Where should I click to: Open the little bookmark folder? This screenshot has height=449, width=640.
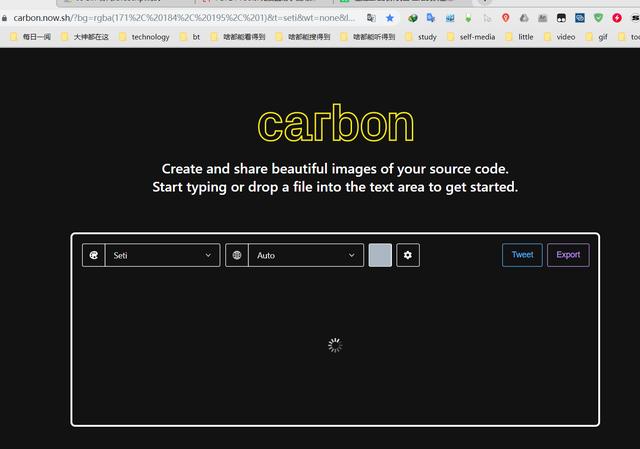click(x=520, y=37)
